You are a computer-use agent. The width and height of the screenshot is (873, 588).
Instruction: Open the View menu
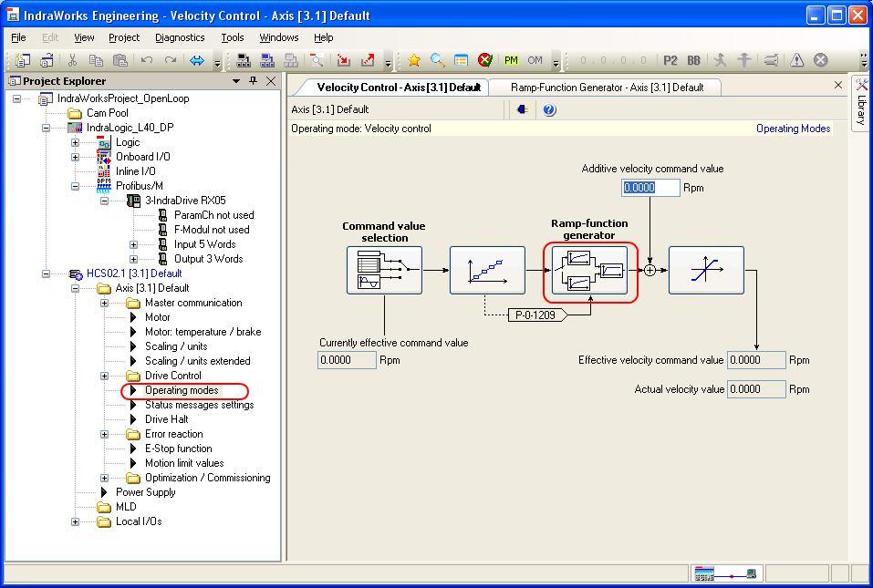[x=84, y=37]
